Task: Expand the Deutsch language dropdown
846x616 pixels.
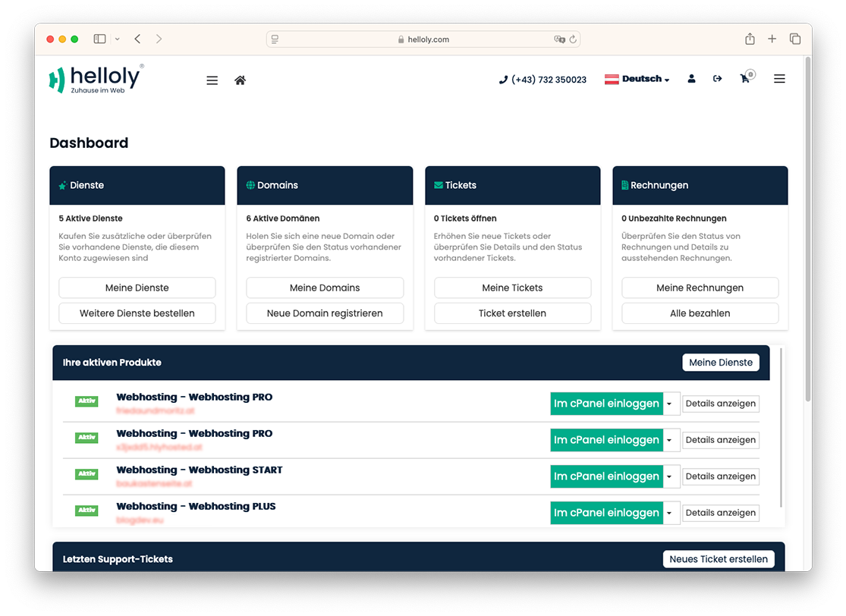Action: (x=637, y=79)
